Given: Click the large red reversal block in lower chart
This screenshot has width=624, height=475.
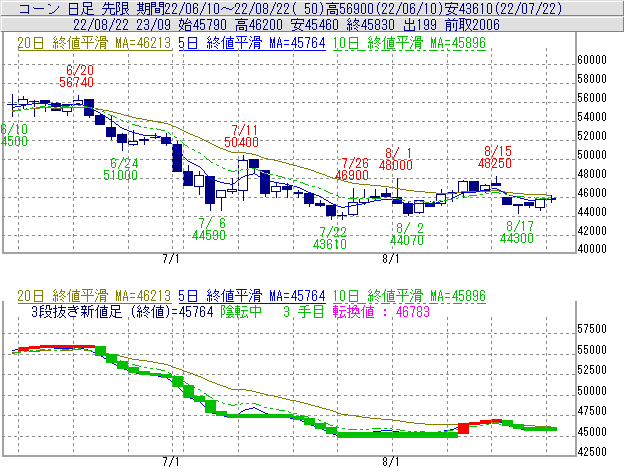Looking at the screenshot, I should point(464,428).
